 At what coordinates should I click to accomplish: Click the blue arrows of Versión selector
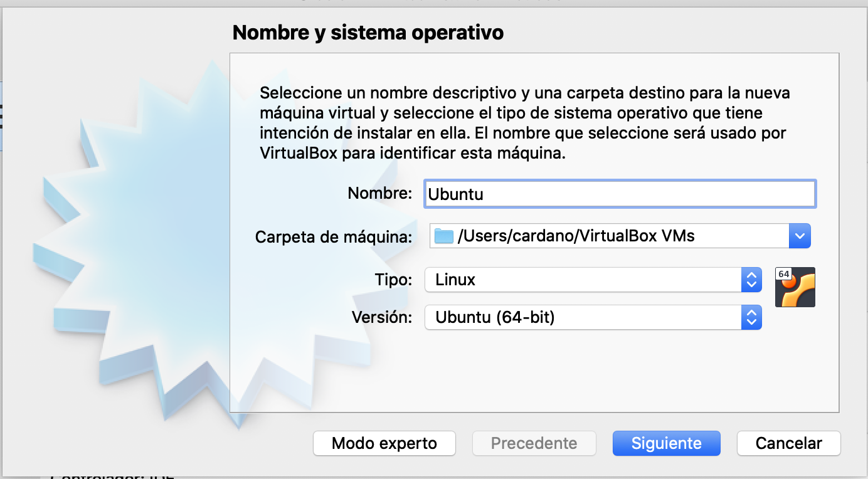point(751,317)
